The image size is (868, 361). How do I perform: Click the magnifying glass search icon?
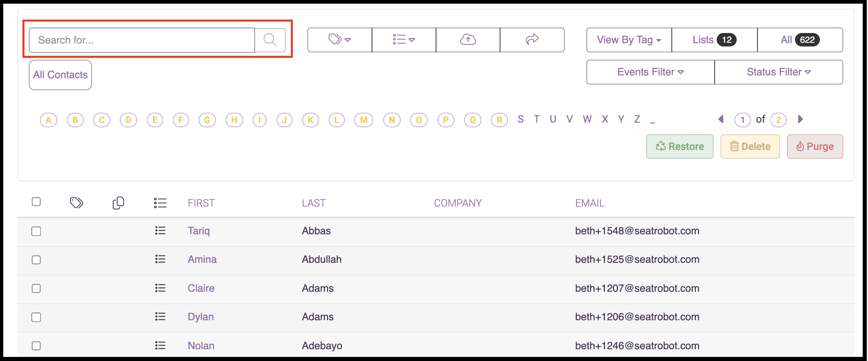coord(270,40)
